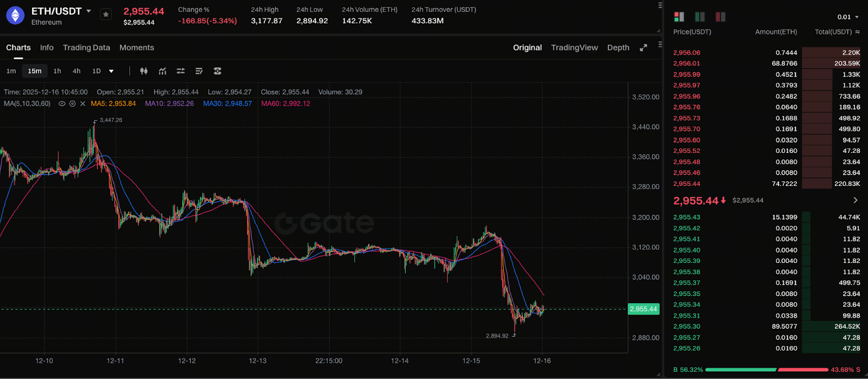This screenshot has width=868, height=379.
Task: Open the 0.01 price precision dropdown
Action: click(x=848, y=17)
